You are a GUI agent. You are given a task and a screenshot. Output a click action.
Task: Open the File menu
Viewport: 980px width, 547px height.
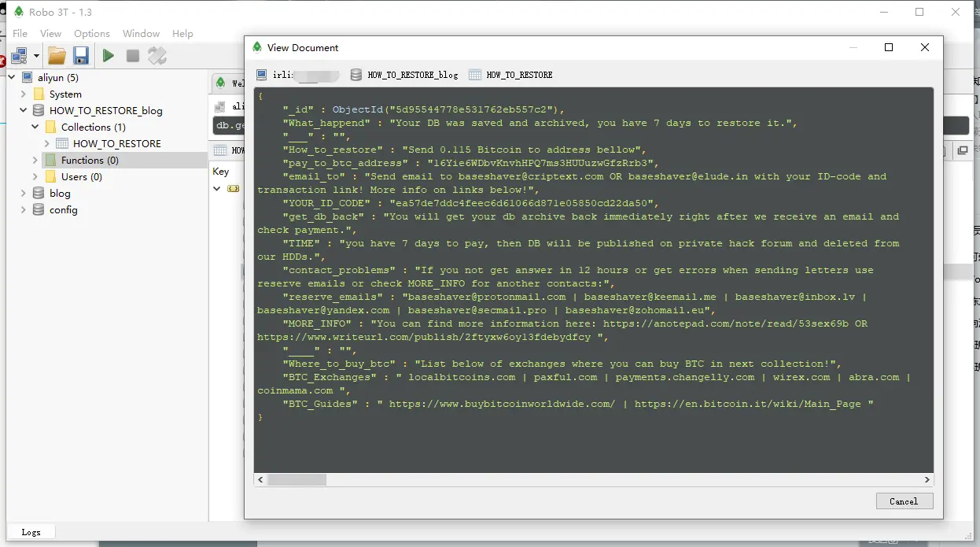[20, 33]
